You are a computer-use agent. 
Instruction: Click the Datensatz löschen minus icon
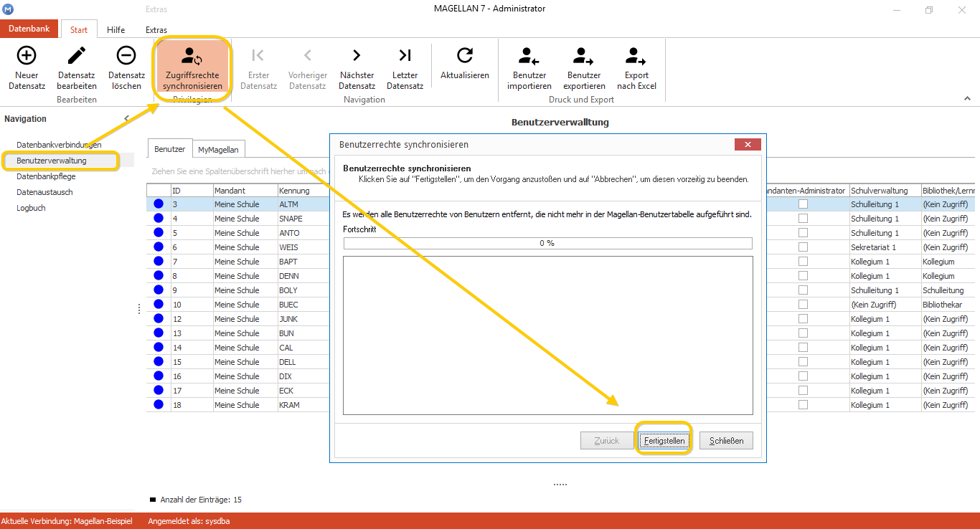126,55
